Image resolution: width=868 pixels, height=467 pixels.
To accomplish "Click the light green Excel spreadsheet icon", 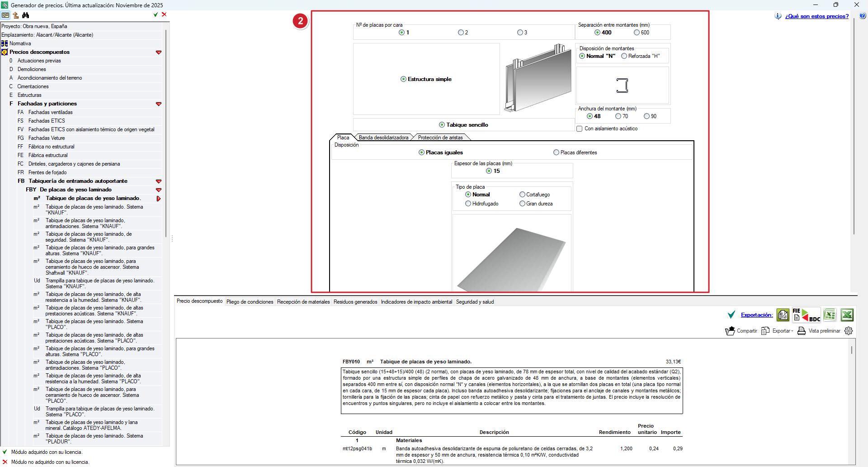I will point(830,315).
